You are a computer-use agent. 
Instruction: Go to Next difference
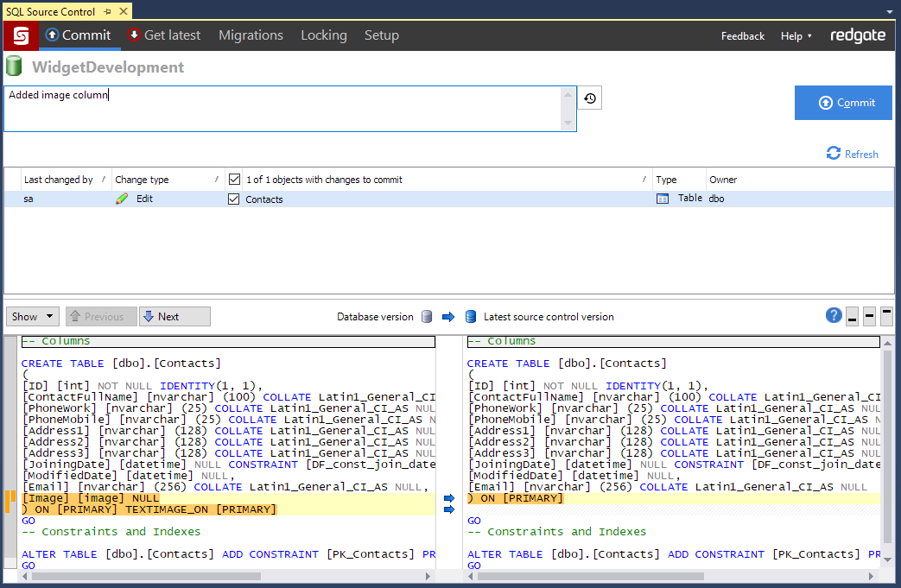tap(174, 317)
